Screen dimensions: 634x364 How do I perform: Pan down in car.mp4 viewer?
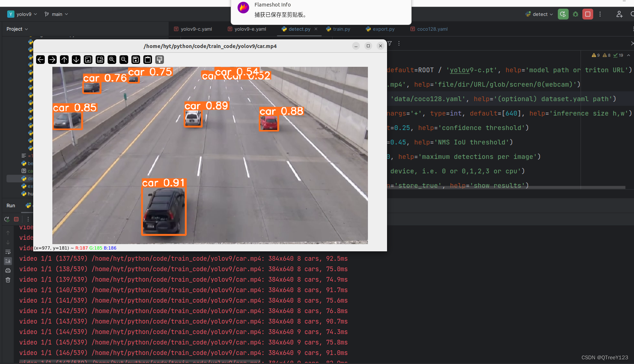pos(76,60)
